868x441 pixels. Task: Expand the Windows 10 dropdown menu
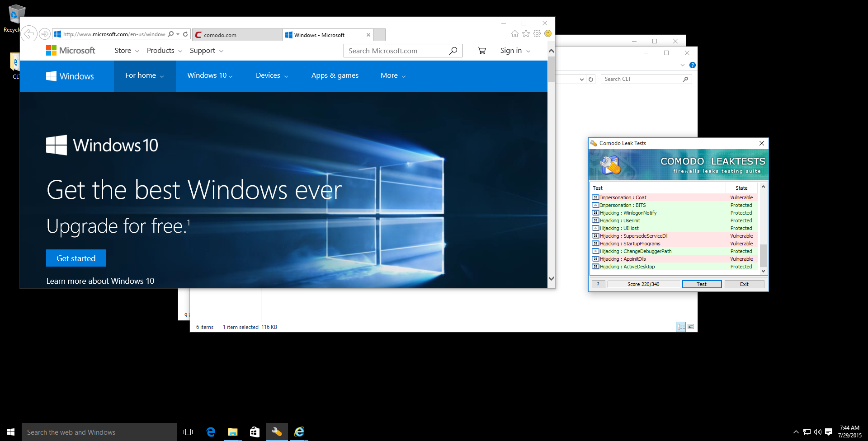coord(210,75)
